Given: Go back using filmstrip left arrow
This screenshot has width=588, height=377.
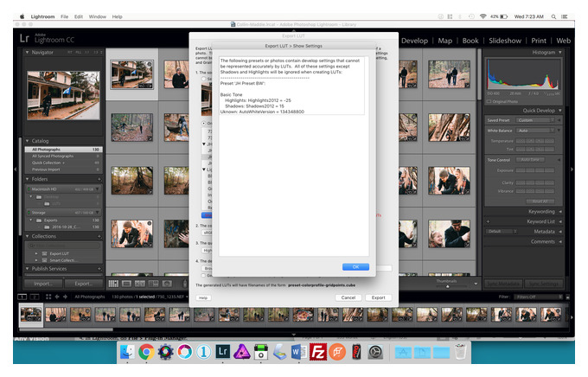Looking at the screenshot, I should click(x=57, y=297).
